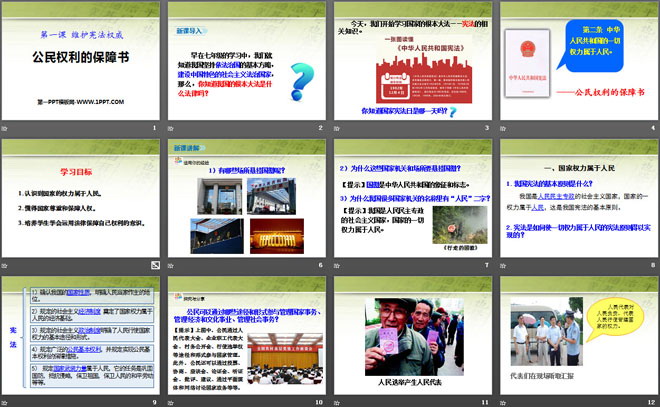Select slide 8 titled 国家权力属于人民
The image size is (660, 407).
pyautogui.click(x=577, y=198)
